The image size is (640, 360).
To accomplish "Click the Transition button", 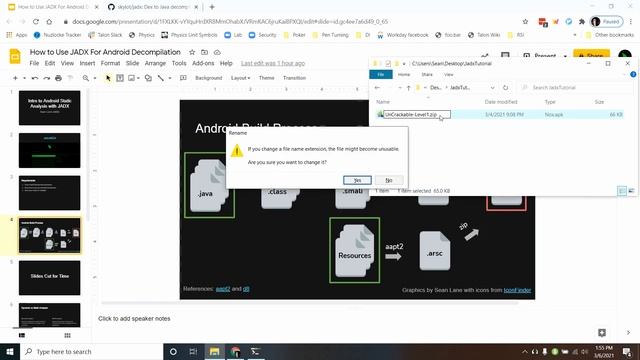I will [294, 78].
